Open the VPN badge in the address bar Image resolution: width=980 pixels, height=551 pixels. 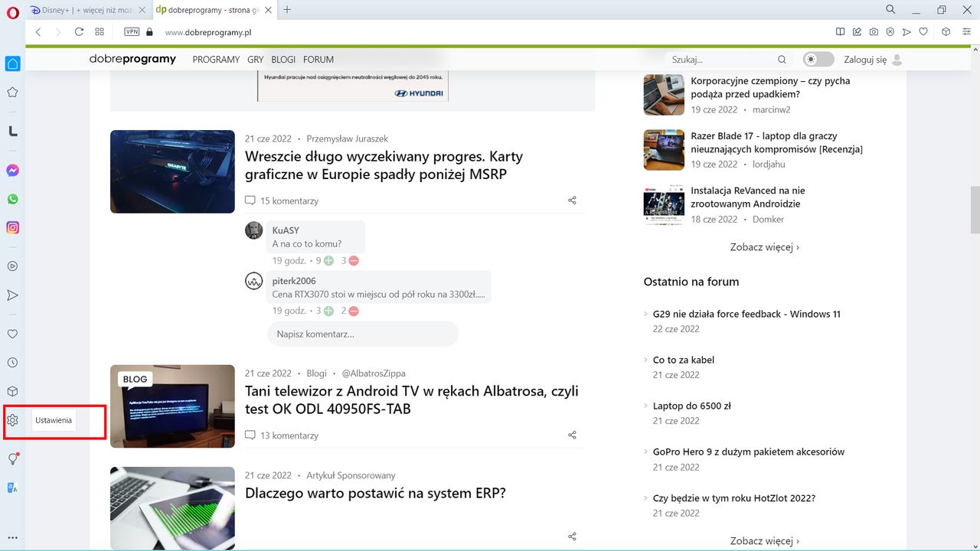130,32
